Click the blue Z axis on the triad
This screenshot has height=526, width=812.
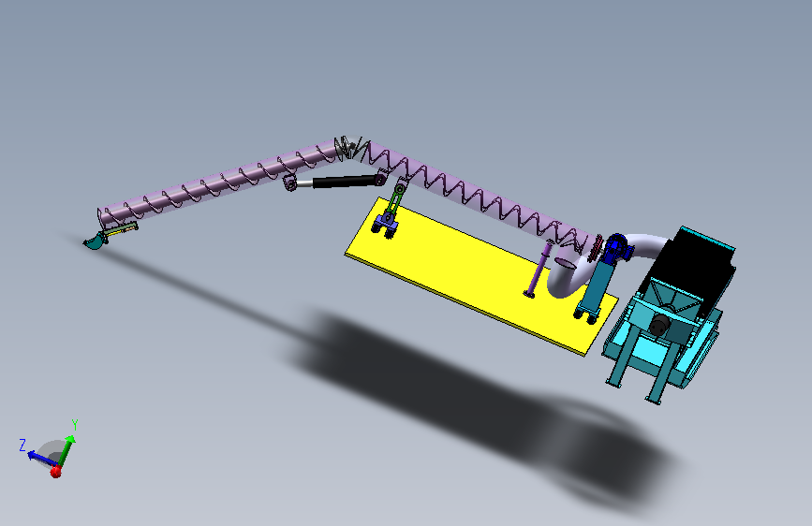(41, 459)
